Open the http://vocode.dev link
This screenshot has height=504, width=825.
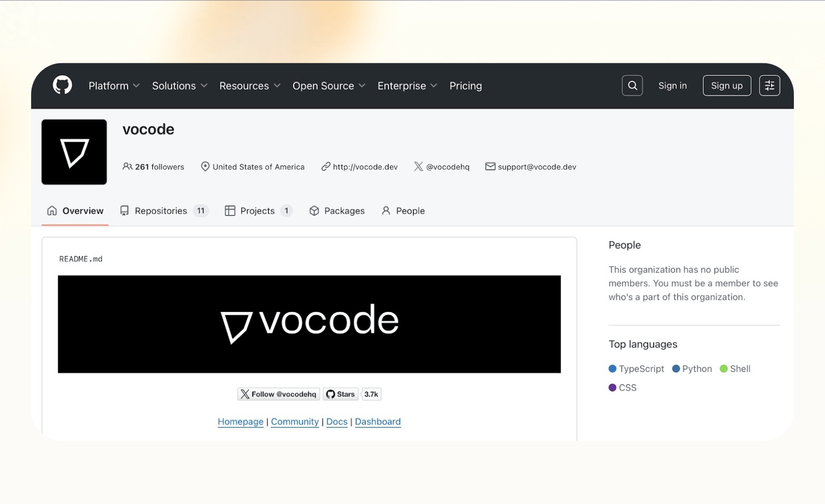365,166
